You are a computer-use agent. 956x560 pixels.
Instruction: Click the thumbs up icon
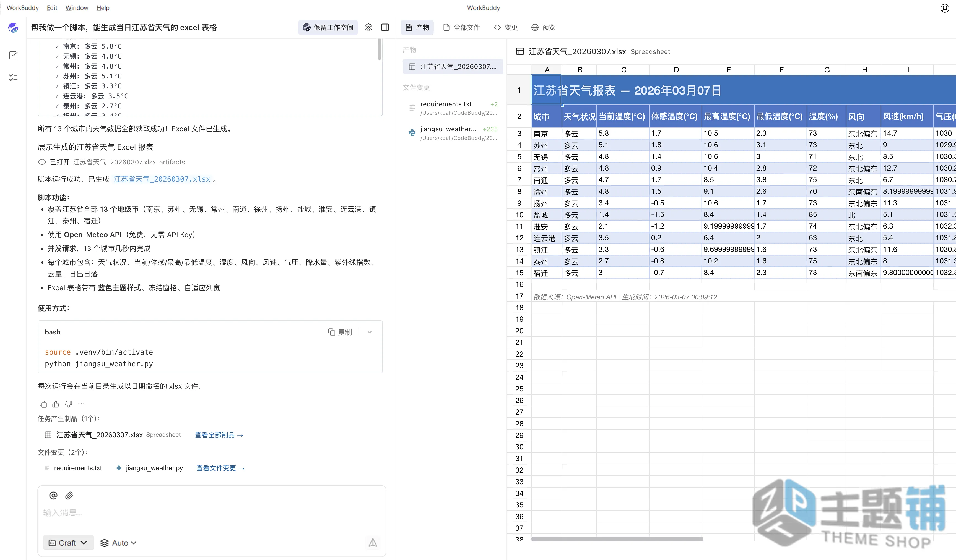pos(56,404)
